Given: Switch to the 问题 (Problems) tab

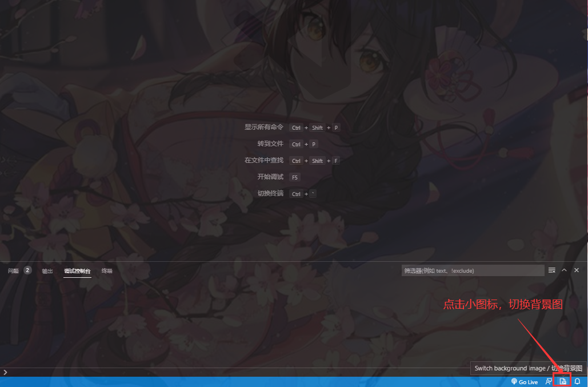Looking at the screenshot, I should click(13, 271).
